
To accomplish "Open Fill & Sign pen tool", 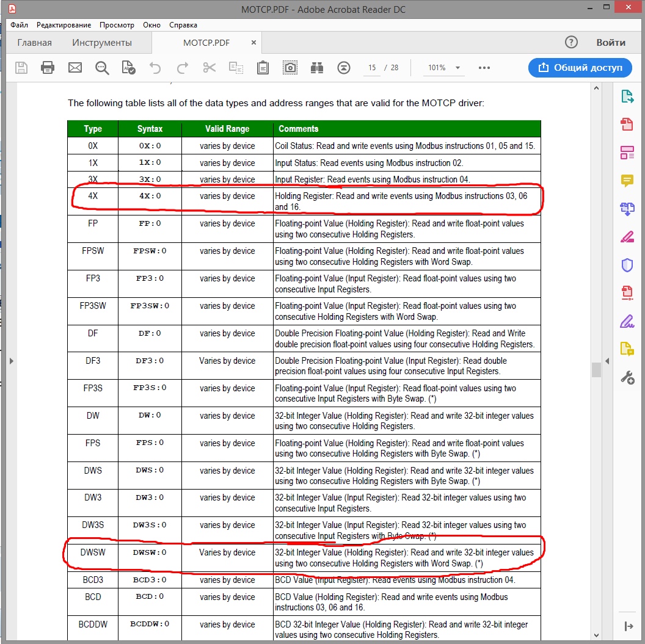I will coord(627,320).
